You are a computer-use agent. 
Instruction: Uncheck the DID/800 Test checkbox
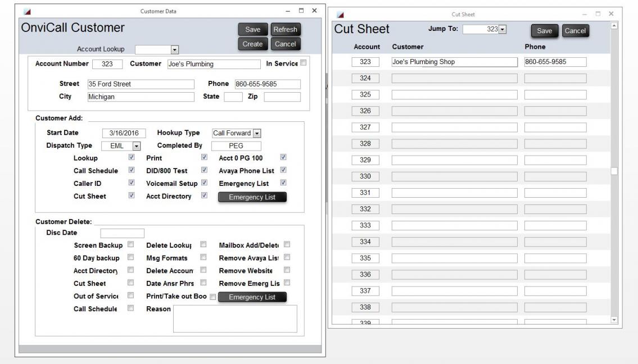pos(204,170)
